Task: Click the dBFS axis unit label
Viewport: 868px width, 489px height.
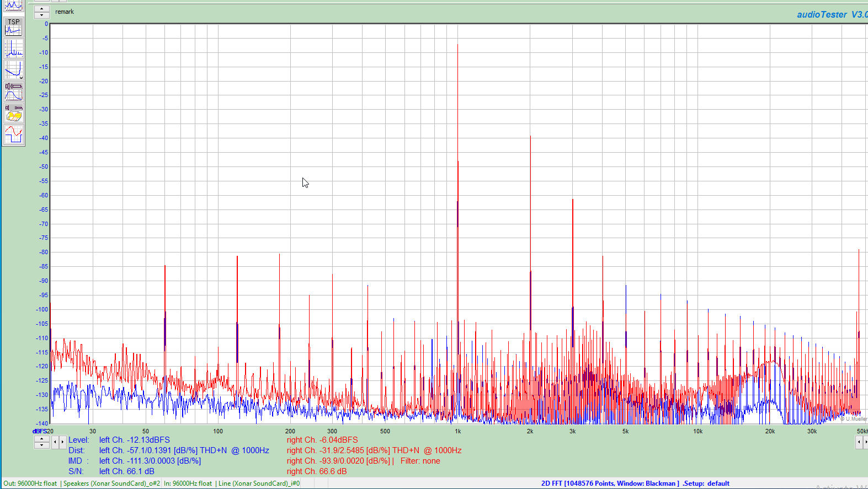Action: click(x=40, y=432)
